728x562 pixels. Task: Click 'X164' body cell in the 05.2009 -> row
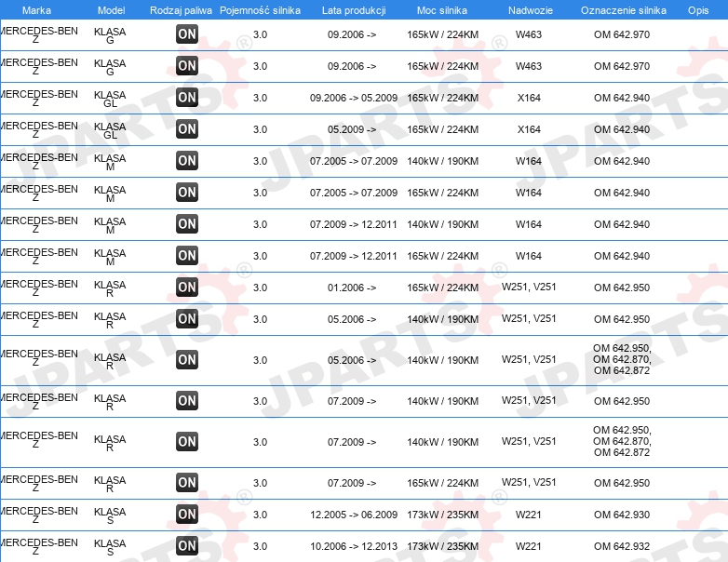pos(529,129)
